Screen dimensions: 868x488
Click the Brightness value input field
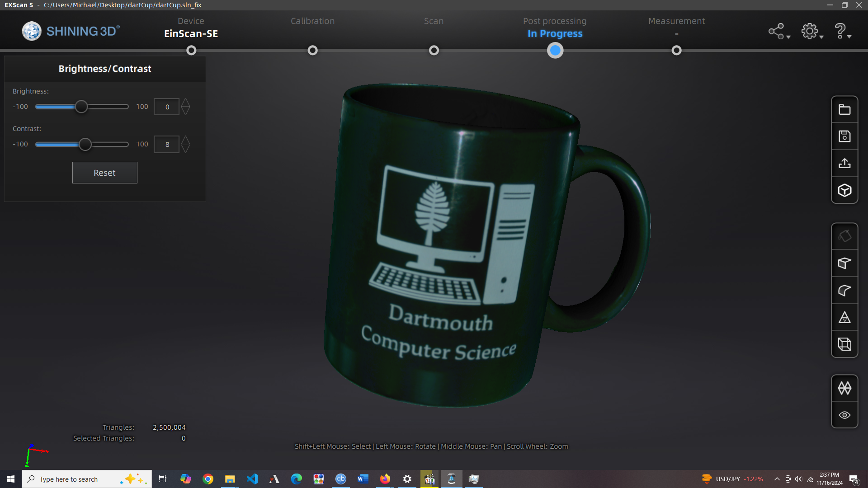tap(166, 107)
